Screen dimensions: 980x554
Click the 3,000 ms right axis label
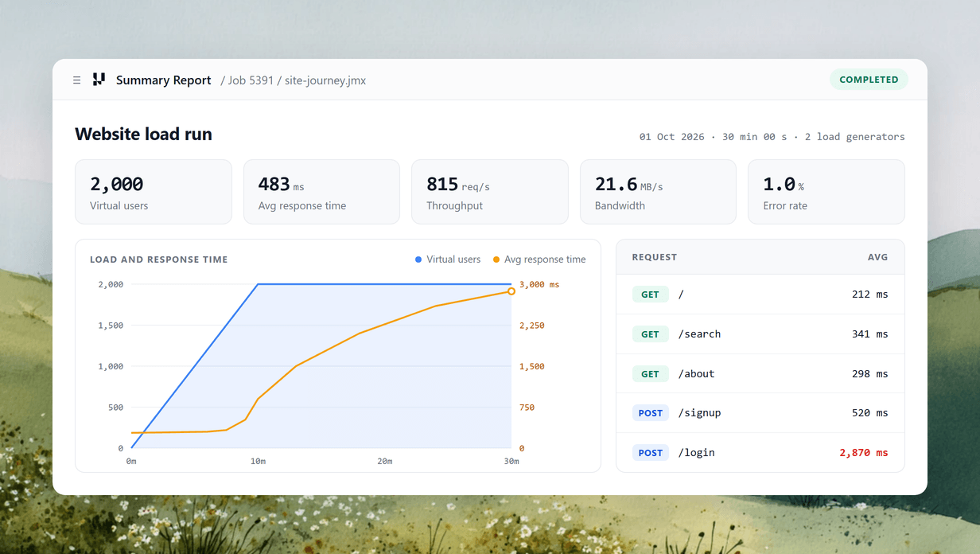pyautogui.click(x=539, y=284)
